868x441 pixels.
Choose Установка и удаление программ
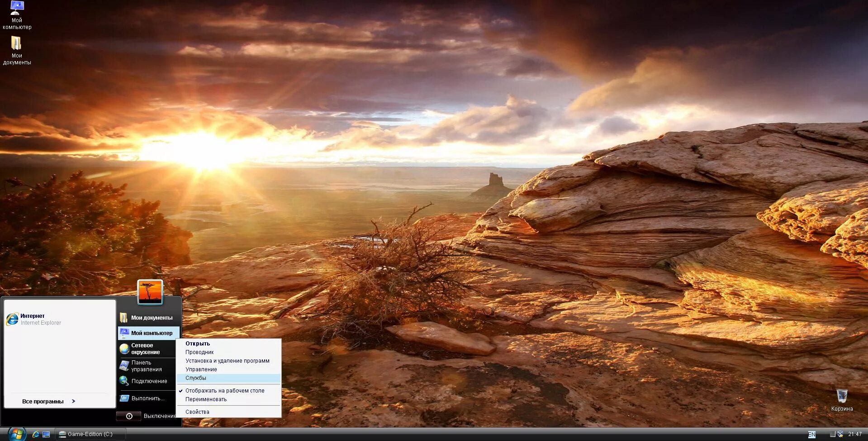(228, 360)
